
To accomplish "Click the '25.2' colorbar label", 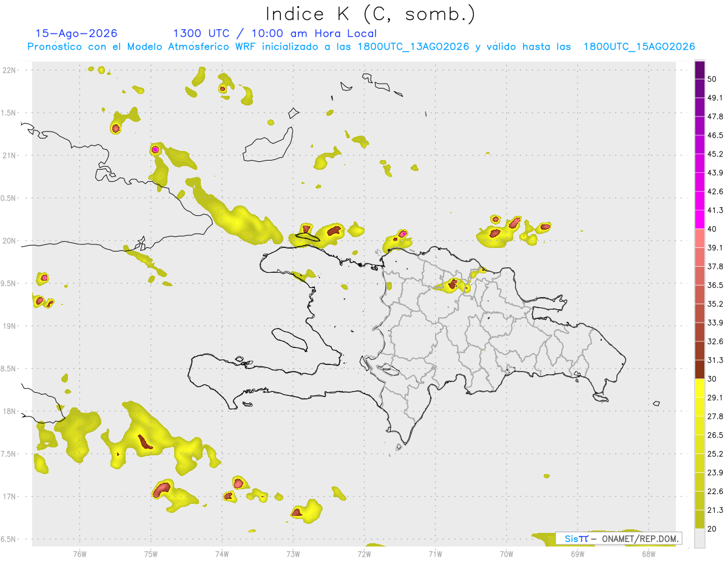I will click(715, 454).
